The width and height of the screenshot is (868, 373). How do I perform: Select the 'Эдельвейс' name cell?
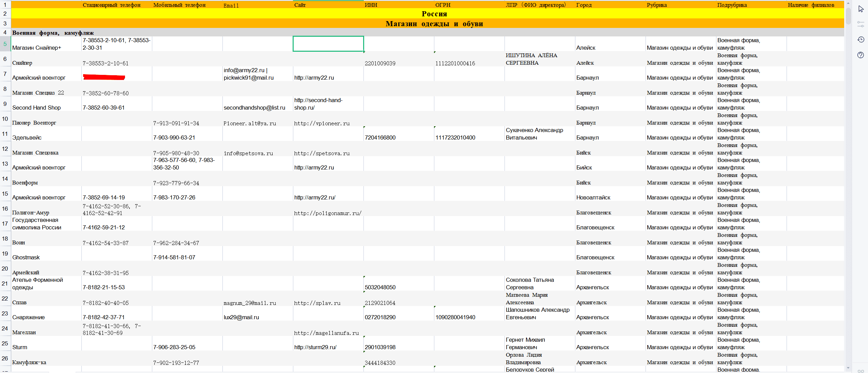46,134
